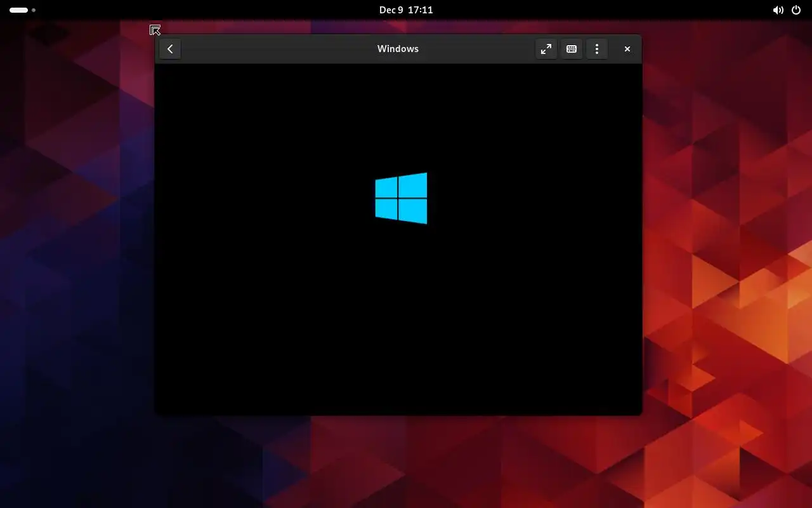Open the three-dot actions menu
The image size is (812, 508).
point(597,49)
